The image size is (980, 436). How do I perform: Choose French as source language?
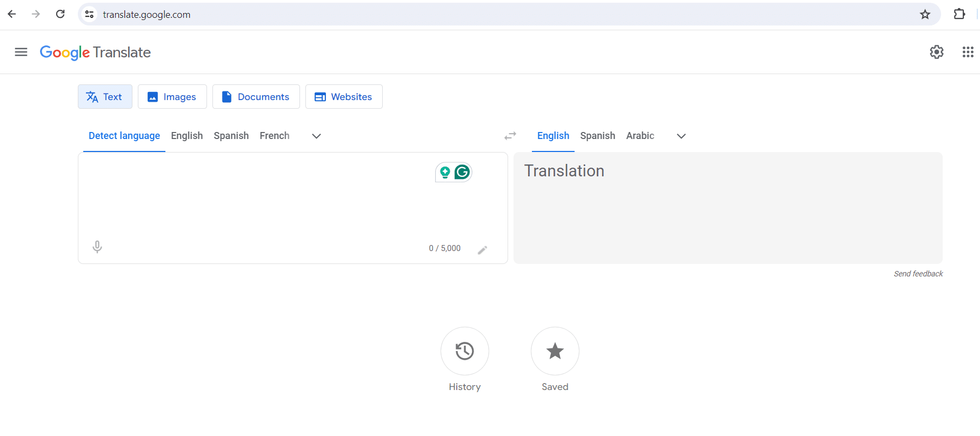pos(275,136)
